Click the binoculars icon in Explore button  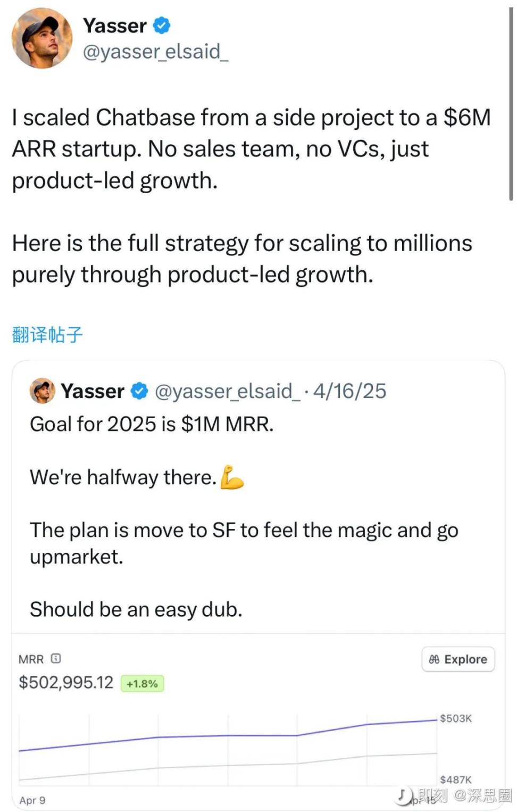[435, 659]
